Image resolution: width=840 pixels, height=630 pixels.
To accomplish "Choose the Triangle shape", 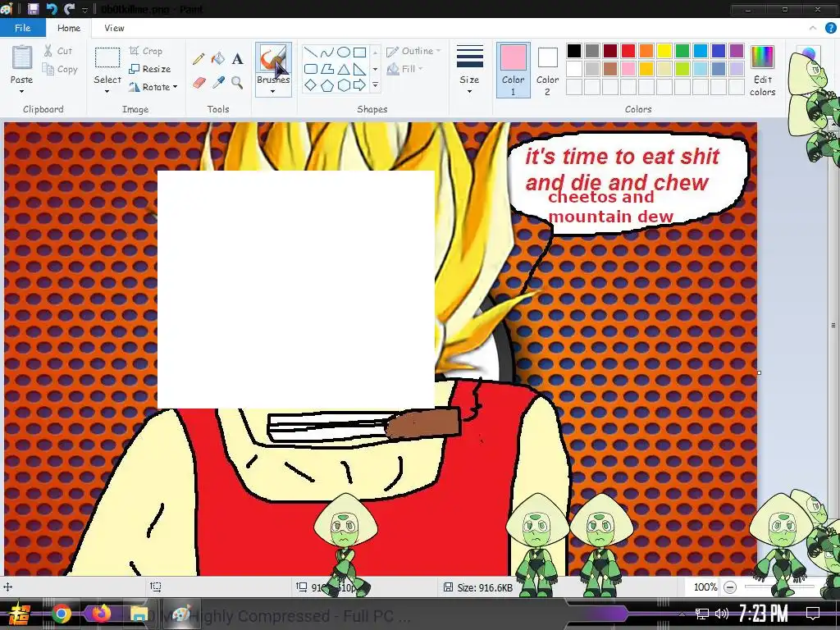I will click(344, 69).
